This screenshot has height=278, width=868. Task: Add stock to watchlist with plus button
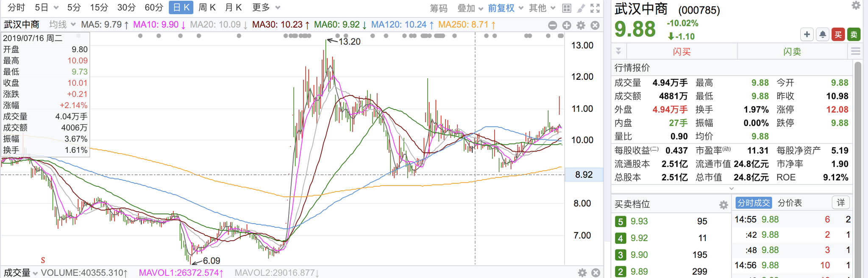pos(807,34)
